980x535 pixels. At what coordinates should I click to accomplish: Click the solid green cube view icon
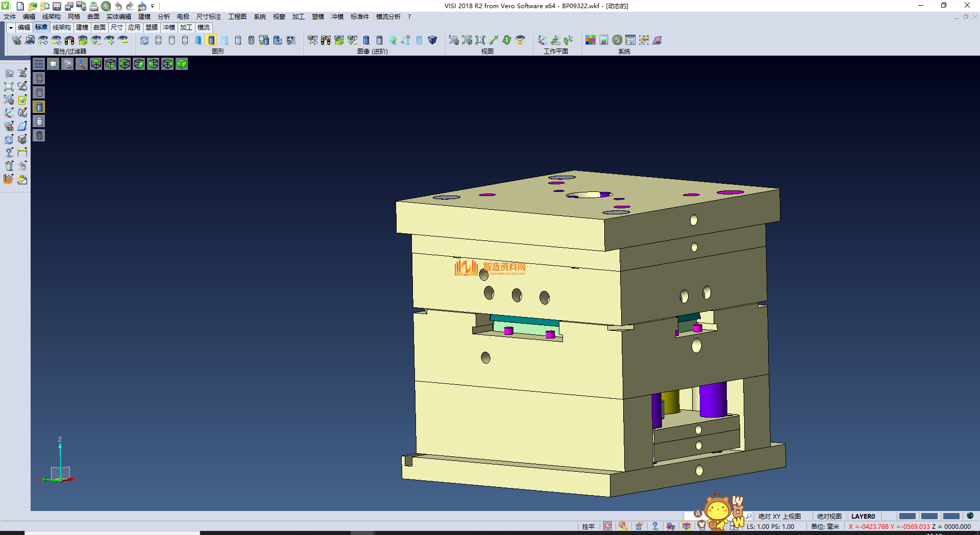tap(182, 64)
